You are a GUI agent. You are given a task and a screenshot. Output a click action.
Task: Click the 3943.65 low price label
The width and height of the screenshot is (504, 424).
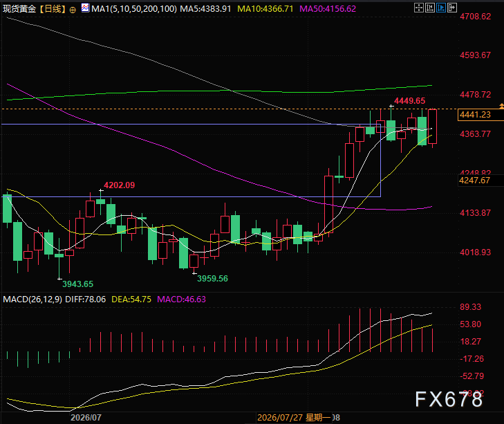point(77,284)
